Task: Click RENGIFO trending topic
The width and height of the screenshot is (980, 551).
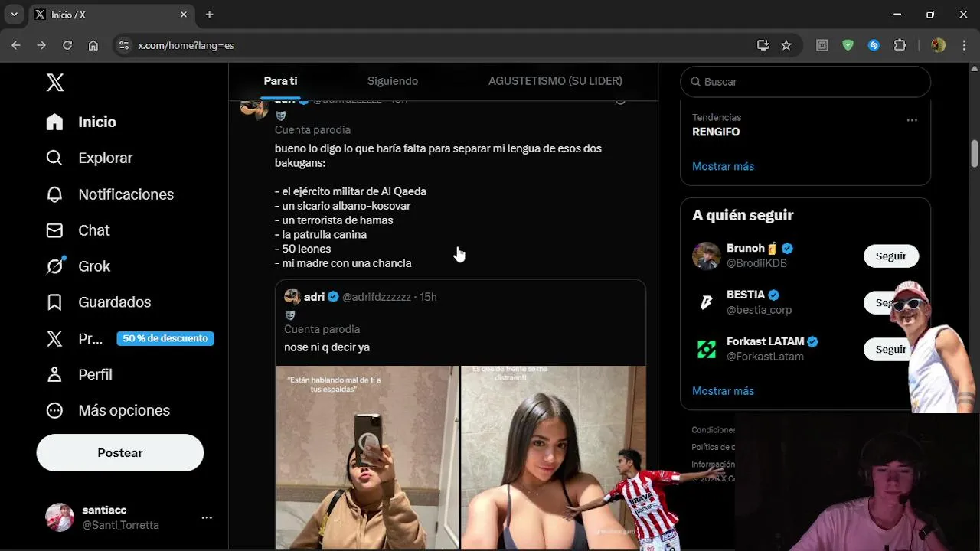Action: (716, 132)
